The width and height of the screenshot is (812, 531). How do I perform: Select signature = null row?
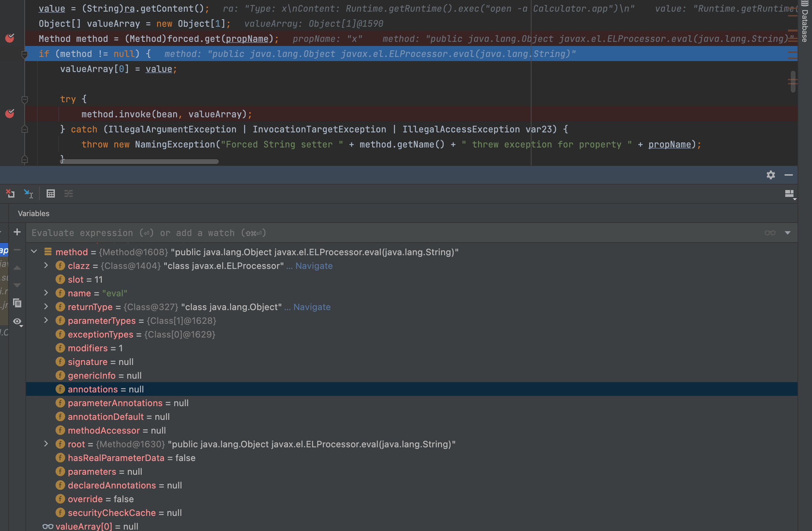click(411, 362)
